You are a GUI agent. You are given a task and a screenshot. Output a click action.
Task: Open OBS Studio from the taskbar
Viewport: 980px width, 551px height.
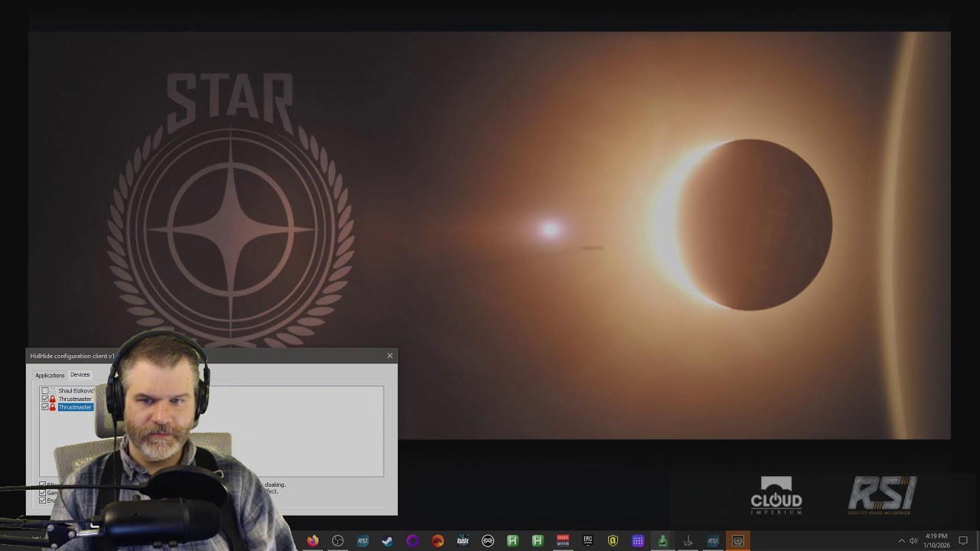point(338,541)
